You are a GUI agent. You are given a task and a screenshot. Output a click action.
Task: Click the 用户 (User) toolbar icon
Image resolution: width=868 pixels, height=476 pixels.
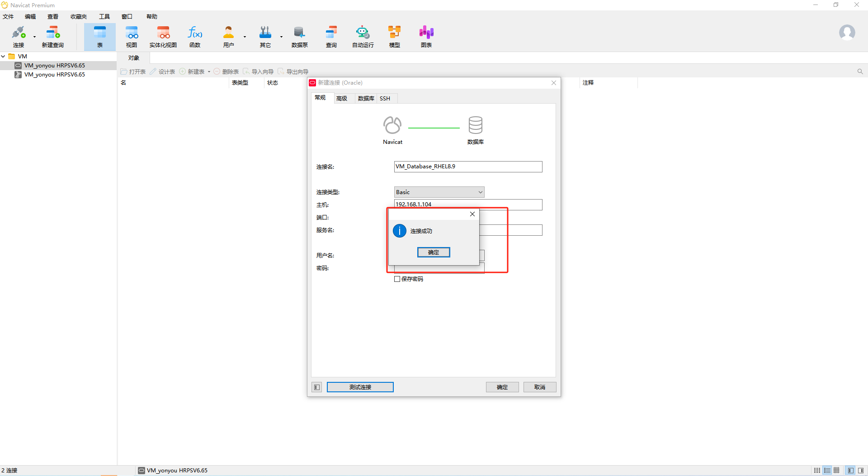click(229, 36)
